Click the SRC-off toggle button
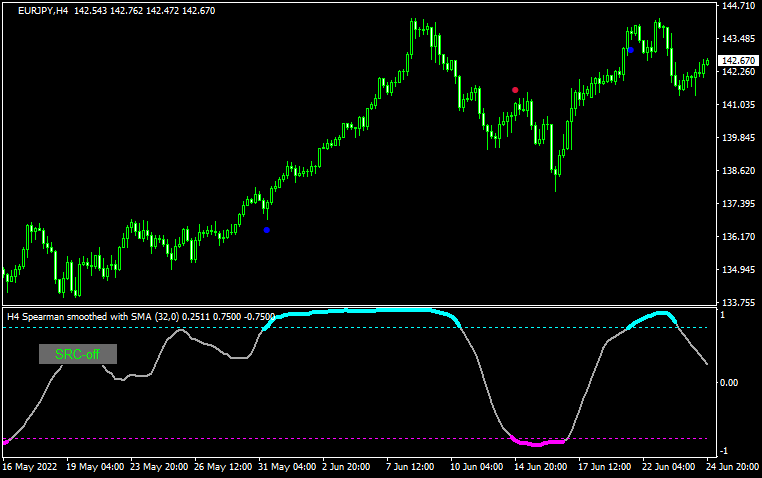The width and height of the screenshot is (762, 478). coord(78,354)
